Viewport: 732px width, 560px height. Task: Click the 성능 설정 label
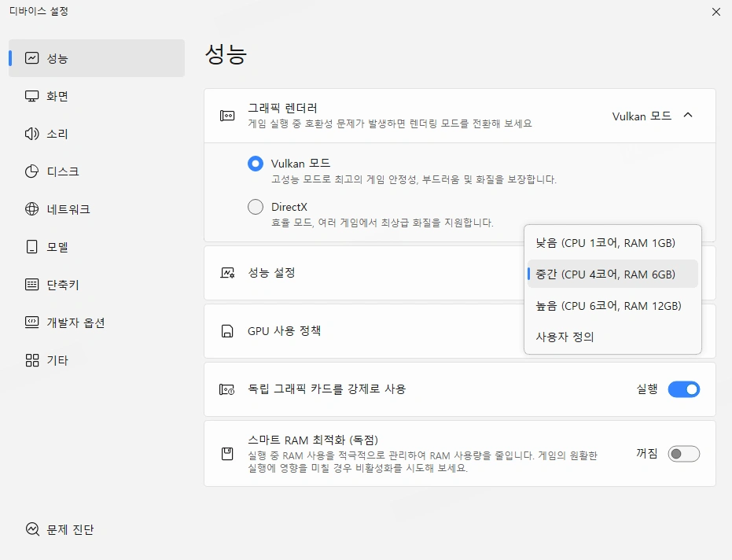click(271, 273)
